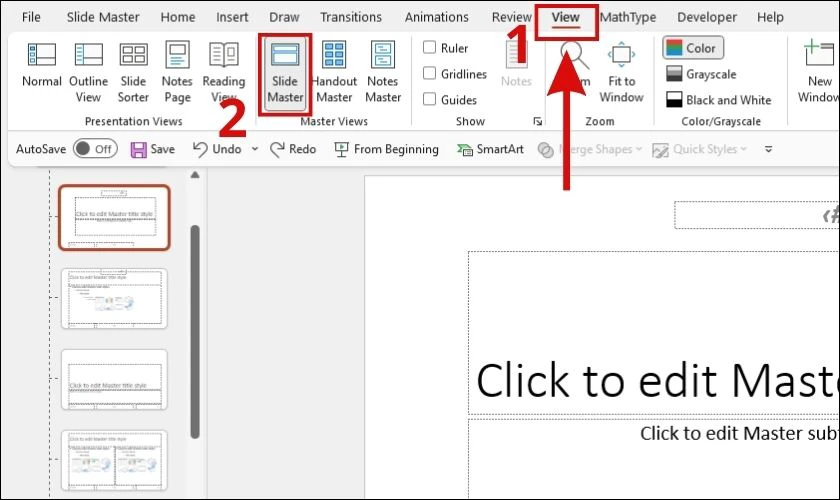Open the MathType tab
The image size is (840, 500).
coord(628,17)
